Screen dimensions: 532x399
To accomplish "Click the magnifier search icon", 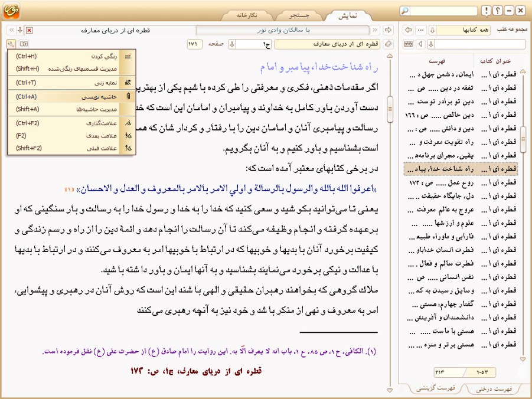I will (404, 11).
